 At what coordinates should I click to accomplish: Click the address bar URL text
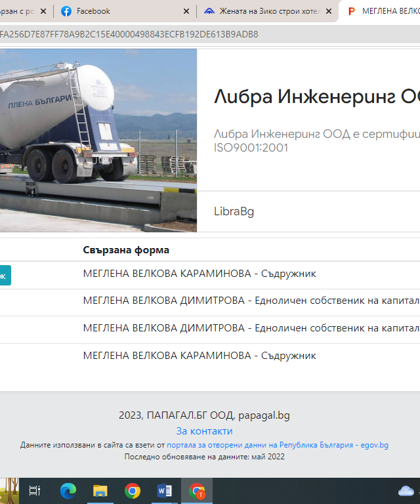[x=129, y=34]
